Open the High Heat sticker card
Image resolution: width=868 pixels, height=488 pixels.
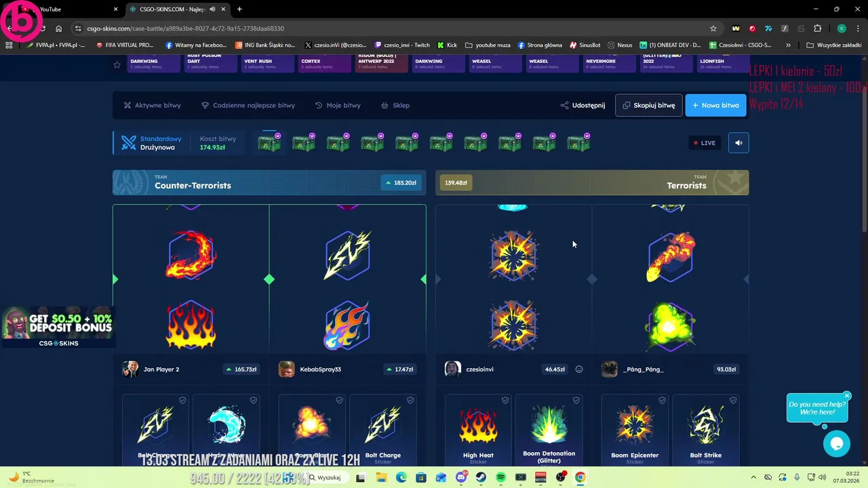point(478,430)
